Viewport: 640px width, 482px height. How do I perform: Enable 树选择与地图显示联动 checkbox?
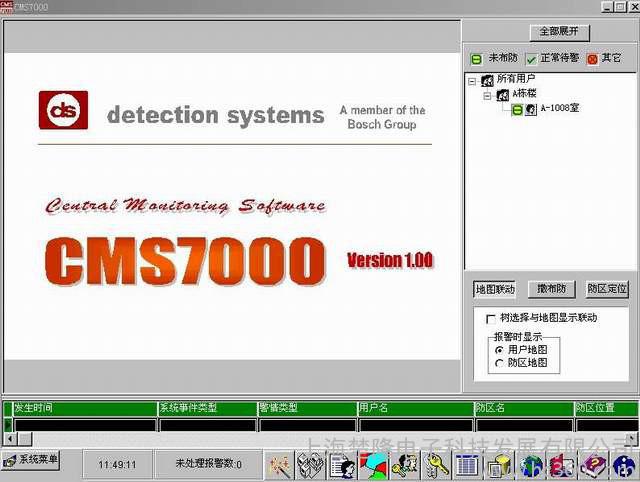click(491, 319)
